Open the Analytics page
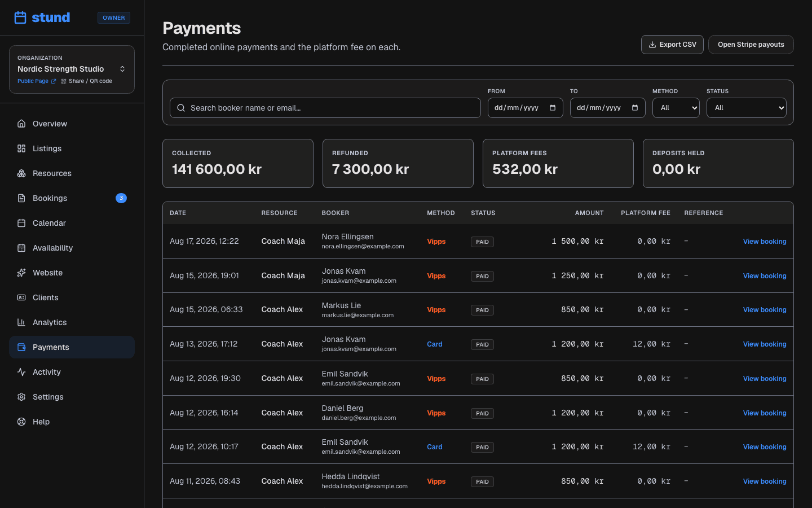This screenshot has width=812, height=508. click(72, 322)
